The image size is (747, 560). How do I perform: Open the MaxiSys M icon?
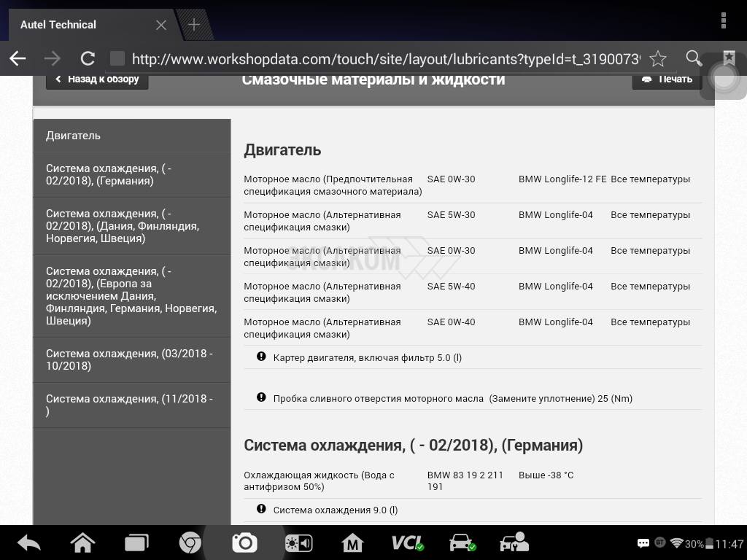coord(352,542)
